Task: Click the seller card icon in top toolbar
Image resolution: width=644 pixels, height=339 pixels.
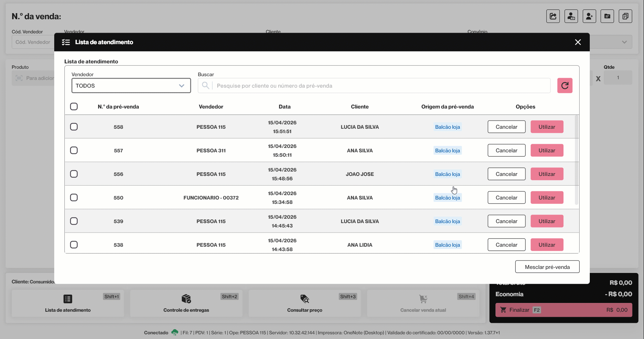Action: tap(571, 16)
